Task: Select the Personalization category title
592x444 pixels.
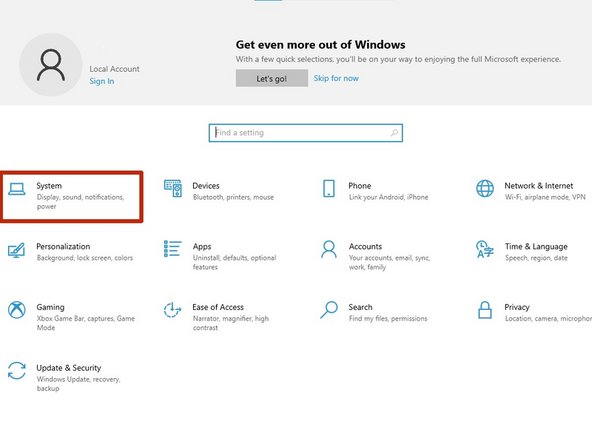Action: [x=63, y=247]
